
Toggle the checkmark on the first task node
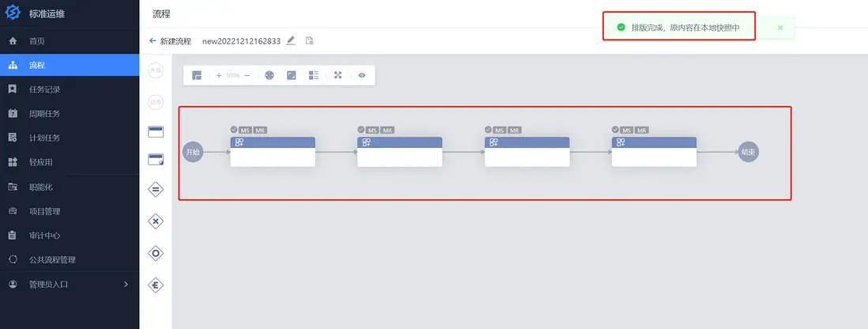[x=234, y=130]
